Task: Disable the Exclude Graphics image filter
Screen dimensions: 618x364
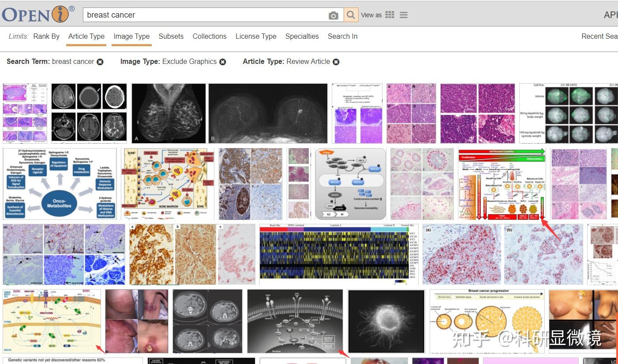Action: pyautogui.click(x=223, y=62)
